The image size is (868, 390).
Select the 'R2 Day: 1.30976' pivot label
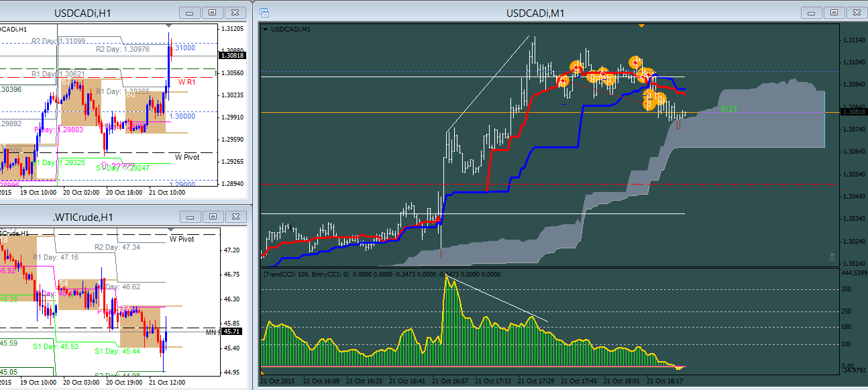coord(121,49)
